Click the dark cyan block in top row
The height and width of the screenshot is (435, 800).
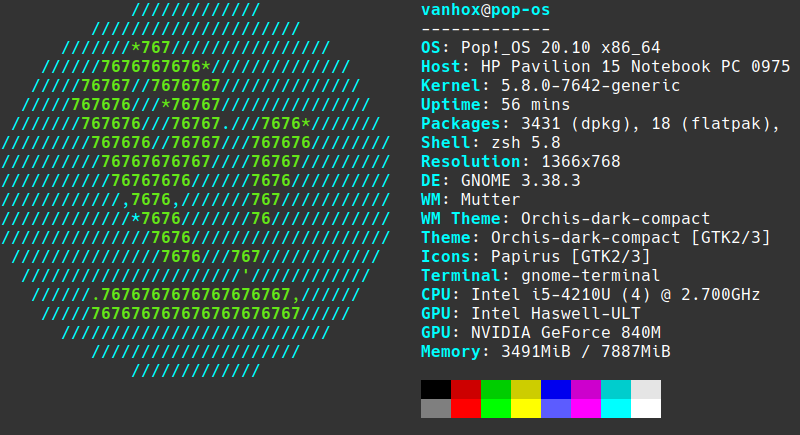pyautogui.click(x=616, y=390)
